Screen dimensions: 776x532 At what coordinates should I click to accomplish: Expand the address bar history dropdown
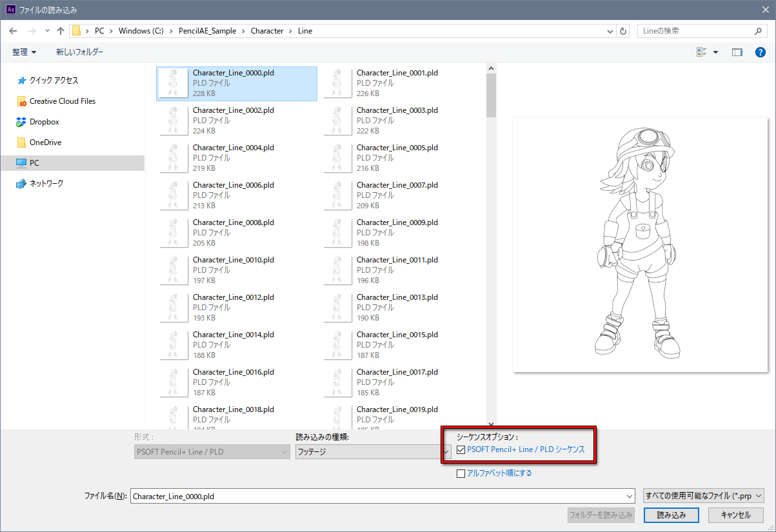(x=610, y=31)
